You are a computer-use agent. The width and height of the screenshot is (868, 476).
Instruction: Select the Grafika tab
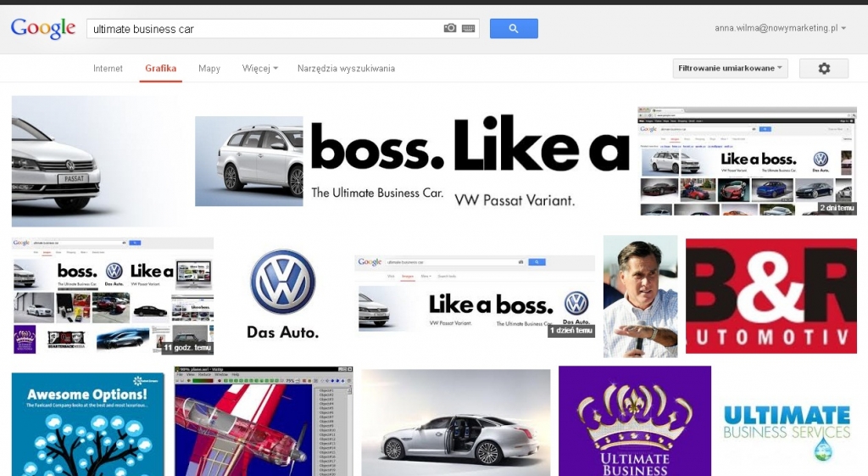point(160,69)
